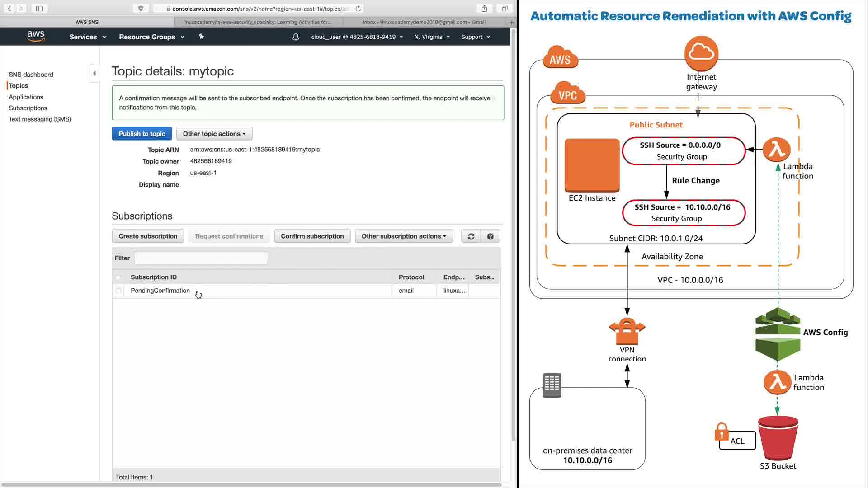The image size is (868, 488).
Task: Click the subscriptions help question icon
Action: pos(490,236)
